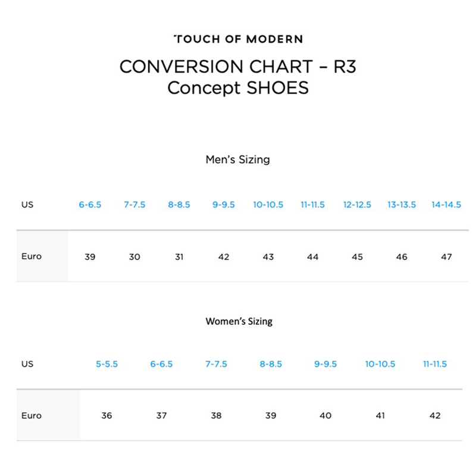Pick the US 12-12.5 size link
Screen dimensions: 476x476
pyautogui.click(x=357, y=205)
